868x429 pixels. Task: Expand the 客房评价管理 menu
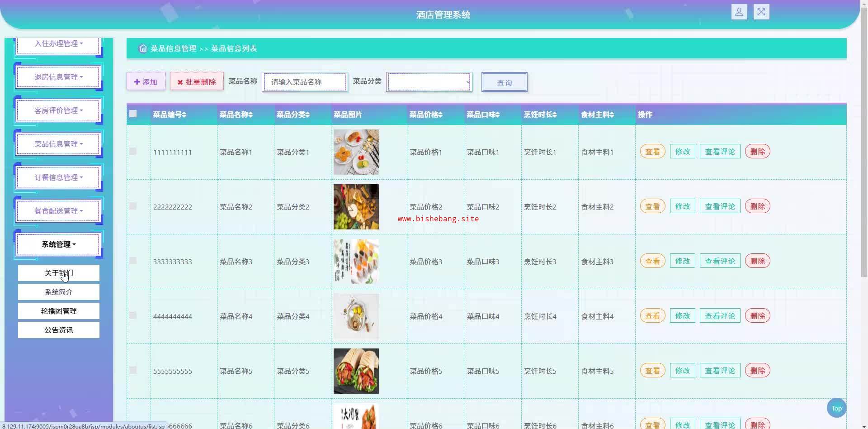click(x=58, y=110)
